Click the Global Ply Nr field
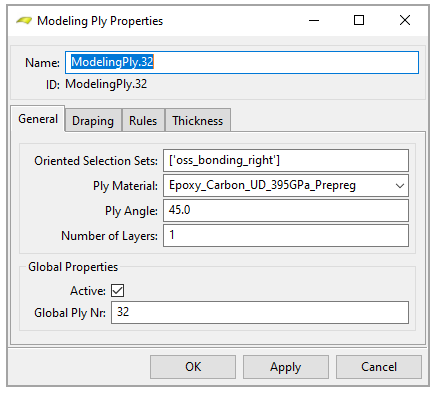 click(260, 312)
